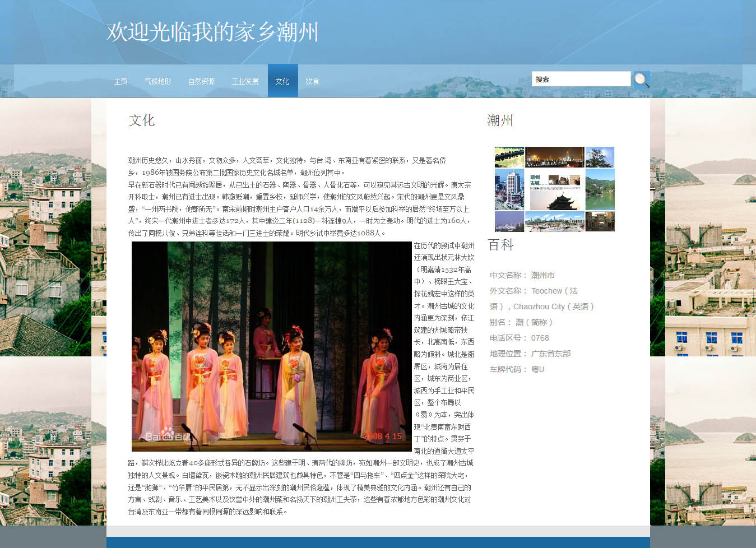756x548 pixels.
Task: Click the 广东省东部 location link
Action: point(550,354)
